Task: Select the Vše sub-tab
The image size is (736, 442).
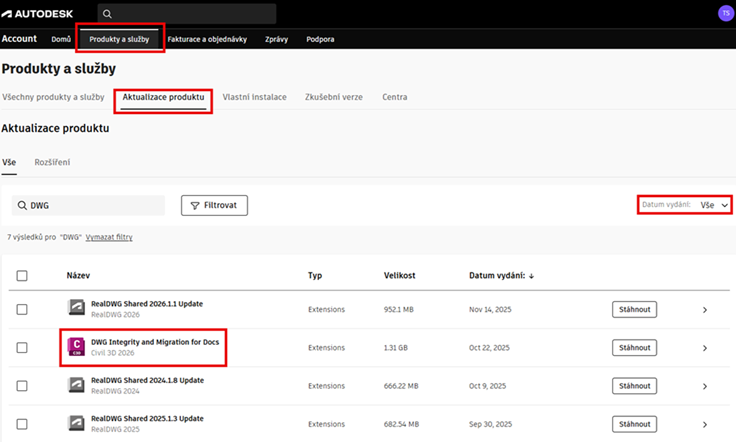Action: (x=9, y=162)
